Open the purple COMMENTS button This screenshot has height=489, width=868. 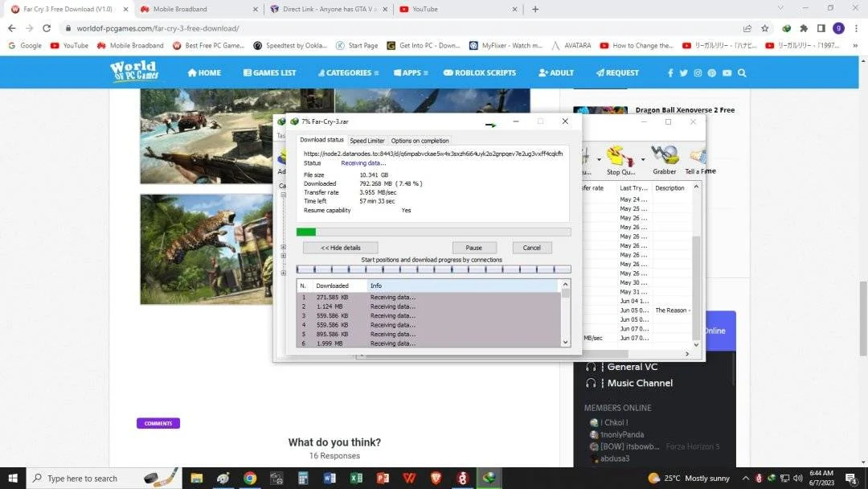[x=158, y=423]
